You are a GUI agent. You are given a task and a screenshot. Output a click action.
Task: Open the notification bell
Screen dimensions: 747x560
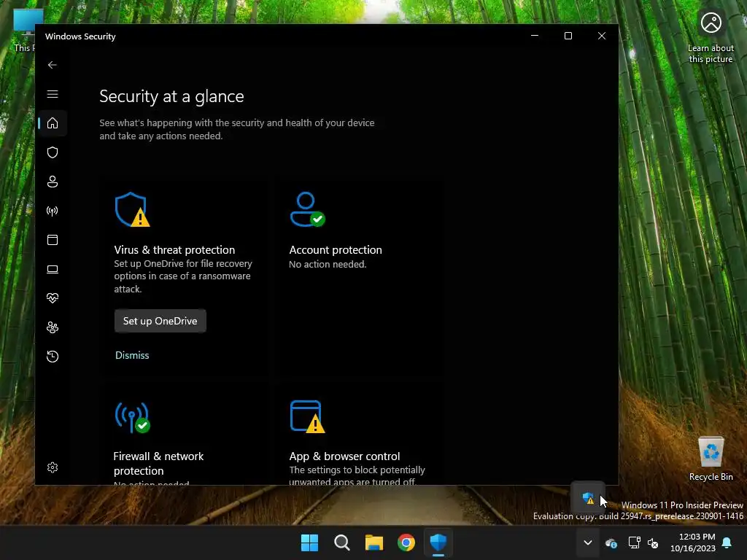727,542
